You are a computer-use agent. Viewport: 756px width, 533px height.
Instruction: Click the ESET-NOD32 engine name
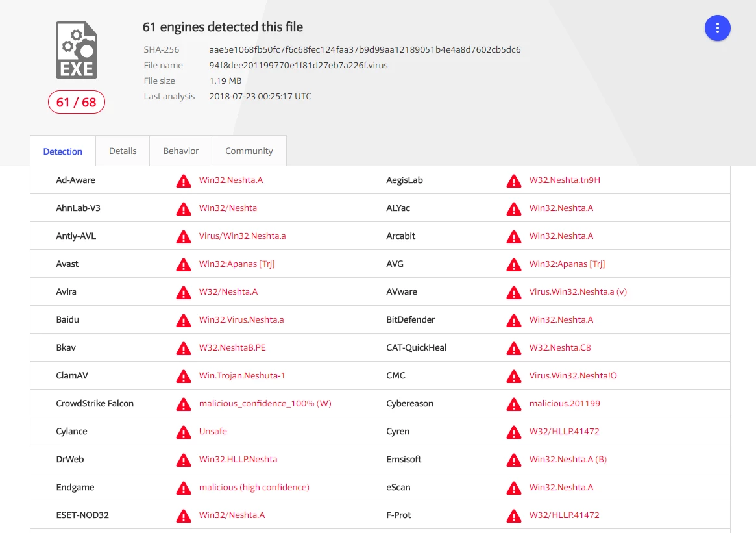point(82,515)
